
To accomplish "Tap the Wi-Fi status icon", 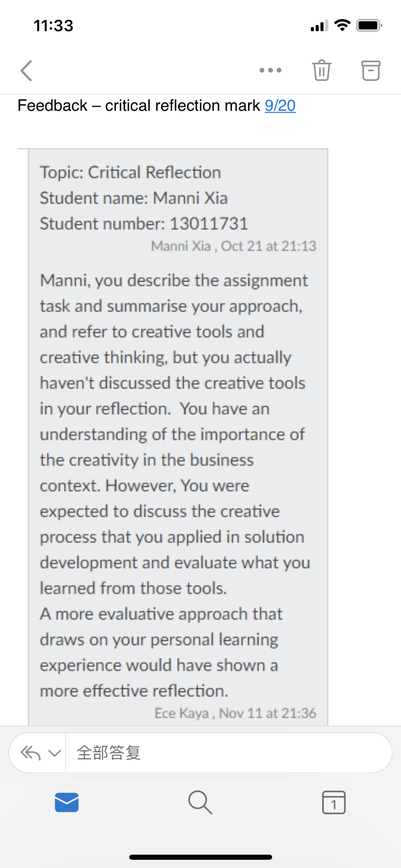I will [342, 25].
